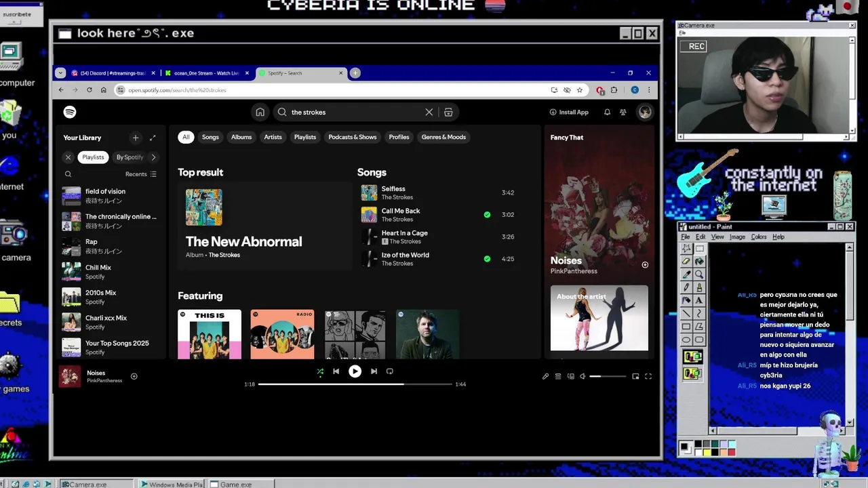Open the Browse icon beside the search bar
Viewport: 868px width, 488px height.
[x=448, y=112]
